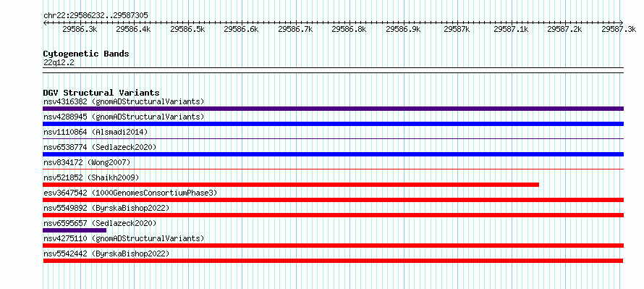Open nsv5549892 ByrskaBishop2022 label
Viewport: 644px width, 289px height.
106,208
